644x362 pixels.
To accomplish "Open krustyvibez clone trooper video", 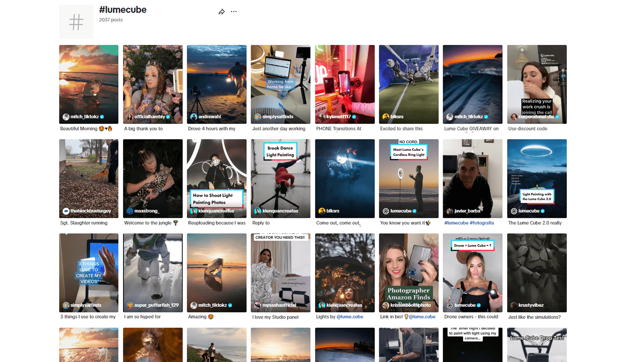I will pyautogui.click(x=537, y=273).
